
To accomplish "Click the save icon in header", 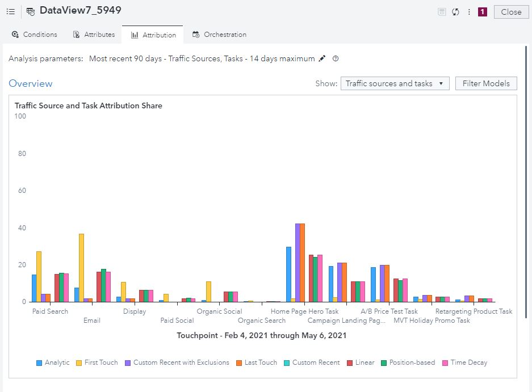I will [442, 12].
